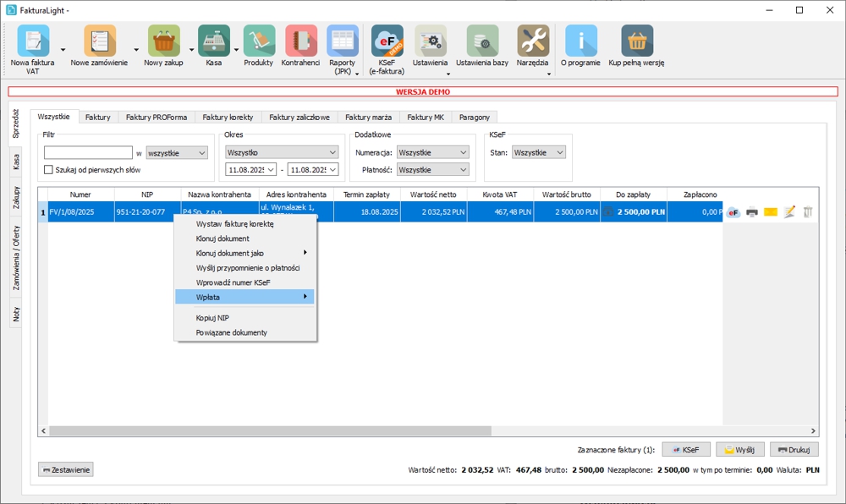Select Wystaw fakturę korektę from context menu
This screenshot has height=504, width=846.
coord(234,224)
